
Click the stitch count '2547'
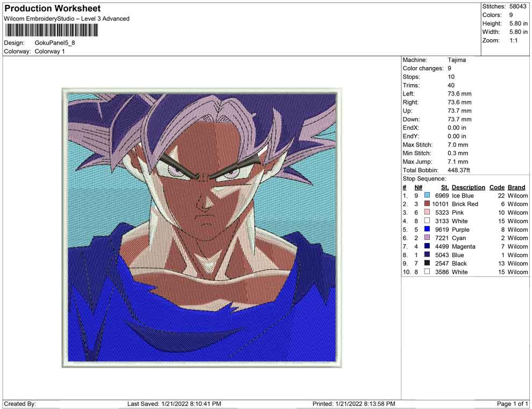coord(442,264)
